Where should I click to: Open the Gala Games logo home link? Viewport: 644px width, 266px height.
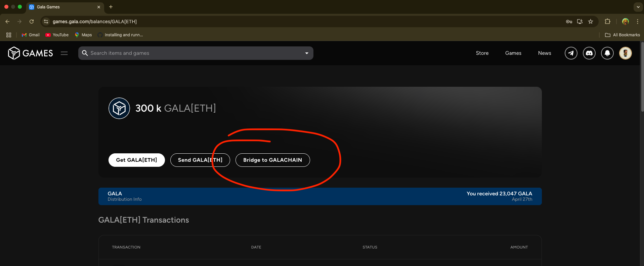click(31, 53)
